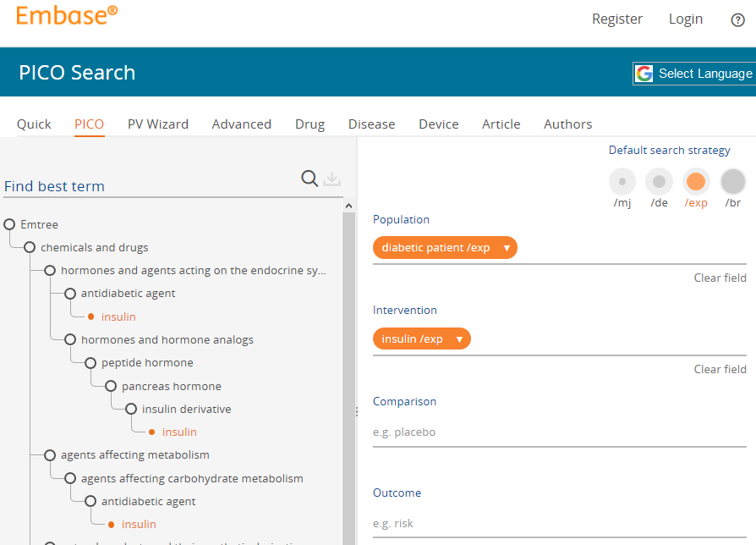This screenshot has width=756, height=545.
Task: Open the Disease search tab
Action: [x=372, y=124]
